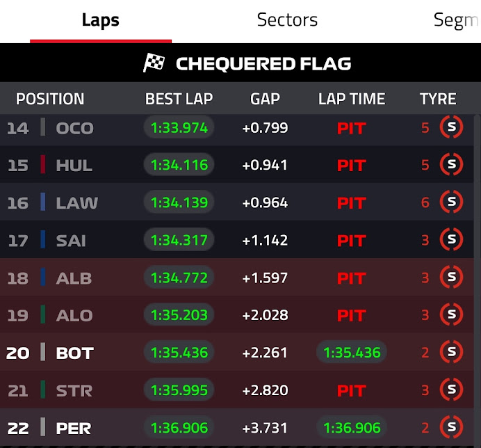Select PER best lap time 1:36.906
The height and width of the screenshot is (448, 481).
click(179, 428)
